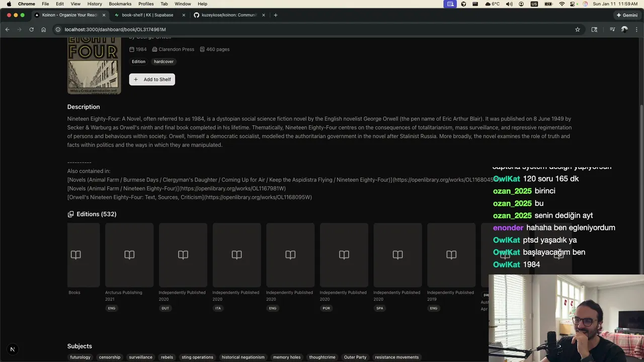The width and height of the screenshot is (644, 362).
Task: Select the resistance movements subject tag
Action: pos(397,357)
